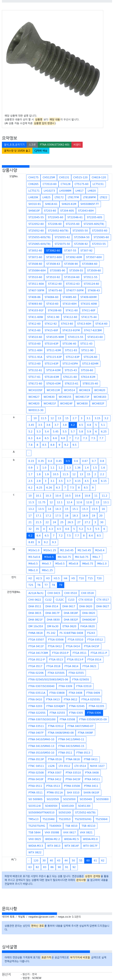Select value 4.2 in row a
114x980 pixels.
pos(73,425)
